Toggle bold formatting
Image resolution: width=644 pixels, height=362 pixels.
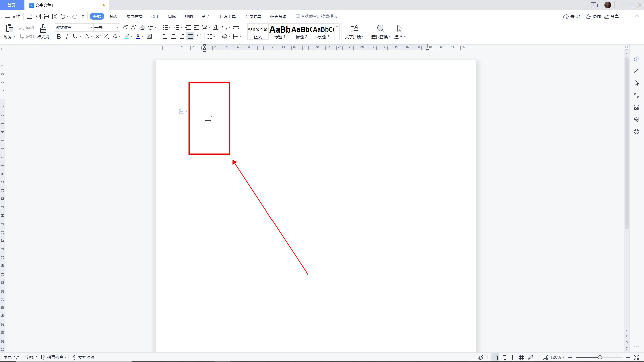[59, 36]
